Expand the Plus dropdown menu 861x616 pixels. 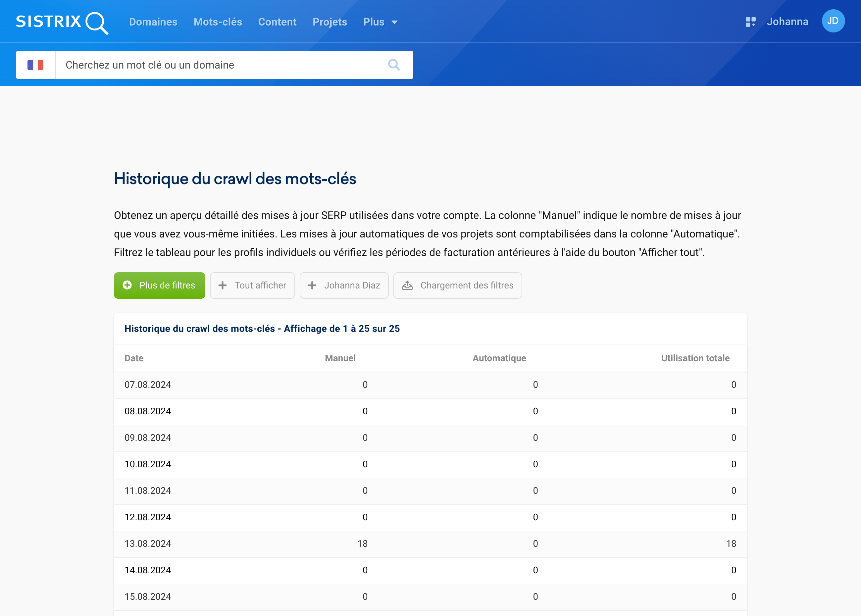(380, 22)
